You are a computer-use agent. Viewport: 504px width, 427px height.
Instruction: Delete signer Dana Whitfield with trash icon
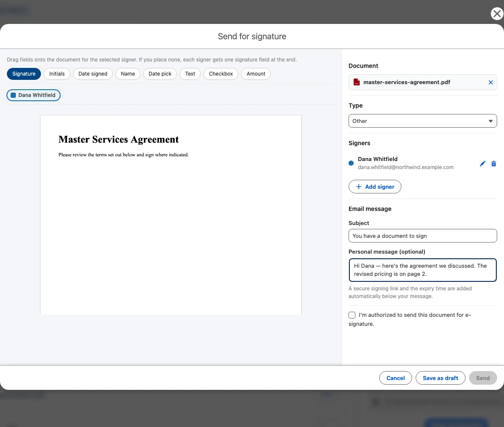click(494, 164)
